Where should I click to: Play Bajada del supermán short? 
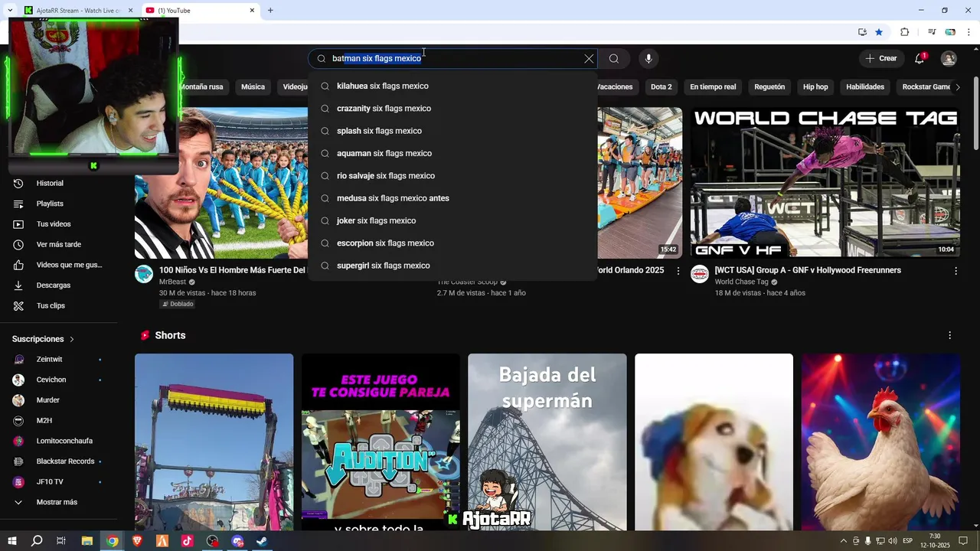[547, 442]
